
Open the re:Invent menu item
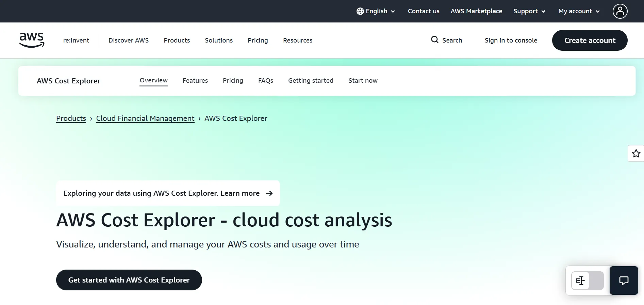[x=76, y=40]
